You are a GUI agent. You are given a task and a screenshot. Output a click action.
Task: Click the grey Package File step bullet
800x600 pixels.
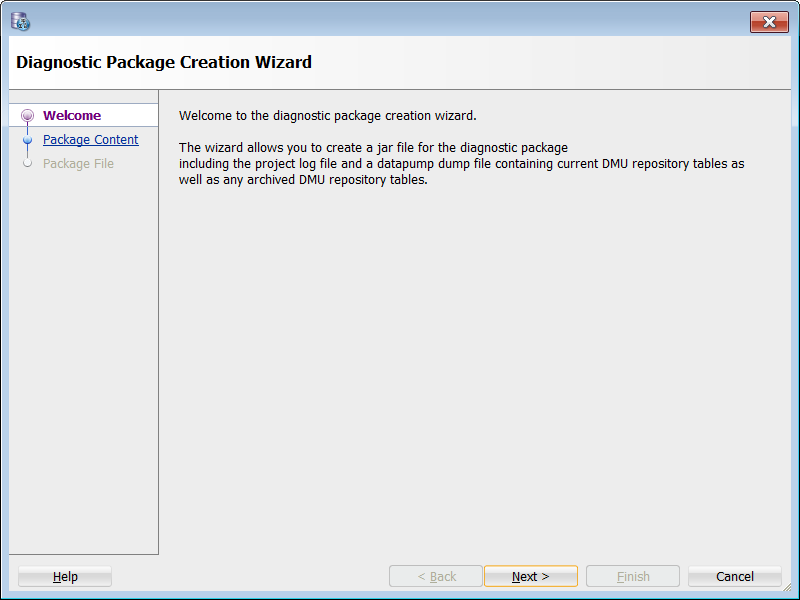[x=27, y=163]
